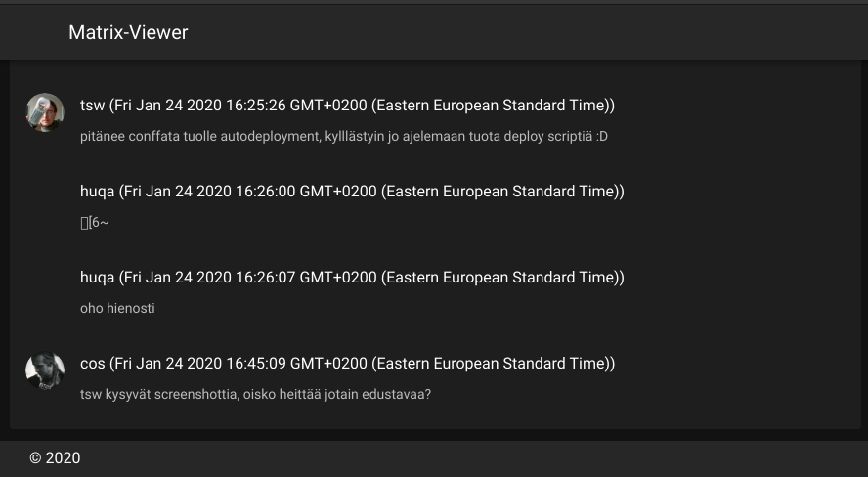
Task: Click the Matrix-Viewer app title
Action: tap(128, 32)
